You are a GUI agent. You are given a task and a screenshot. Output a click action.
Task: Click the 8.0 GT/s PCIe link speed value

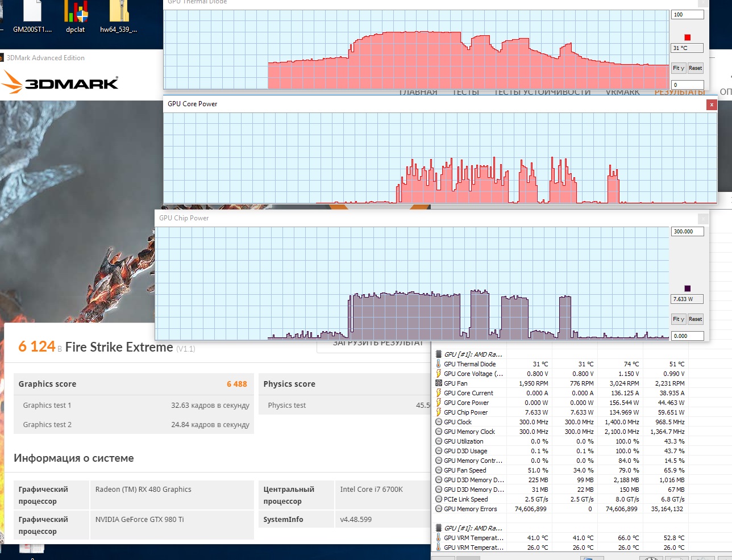pos(627,499)
